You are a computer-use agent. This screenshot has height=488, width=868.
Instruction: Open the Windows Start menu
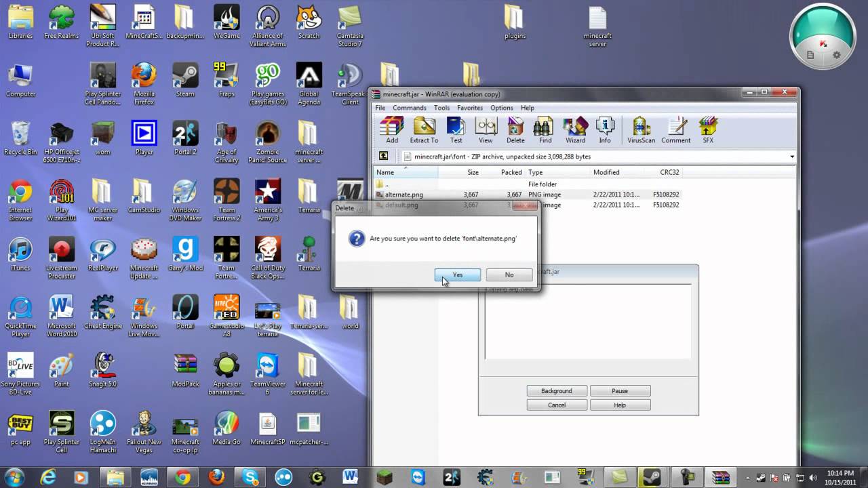tap(14, 477)
